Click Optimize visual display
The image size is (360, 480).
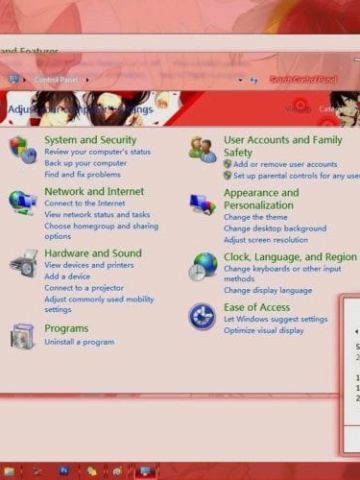(264, 331)
